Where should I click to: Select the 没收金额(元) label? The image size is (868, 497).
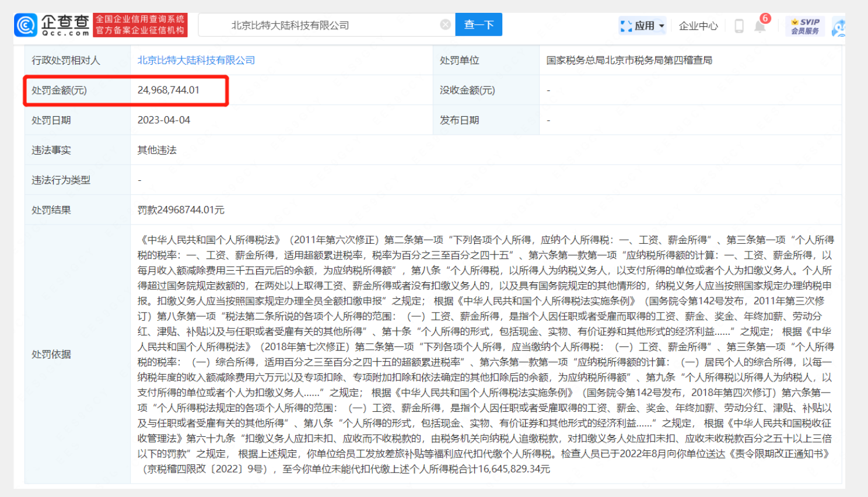point(467,90)
